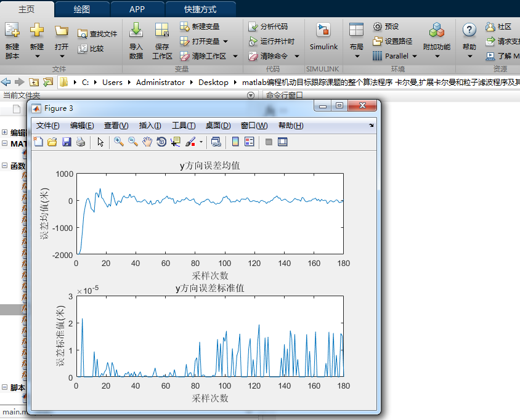Switch to the Plots (绘图) tab

click(x=82, y=9)
